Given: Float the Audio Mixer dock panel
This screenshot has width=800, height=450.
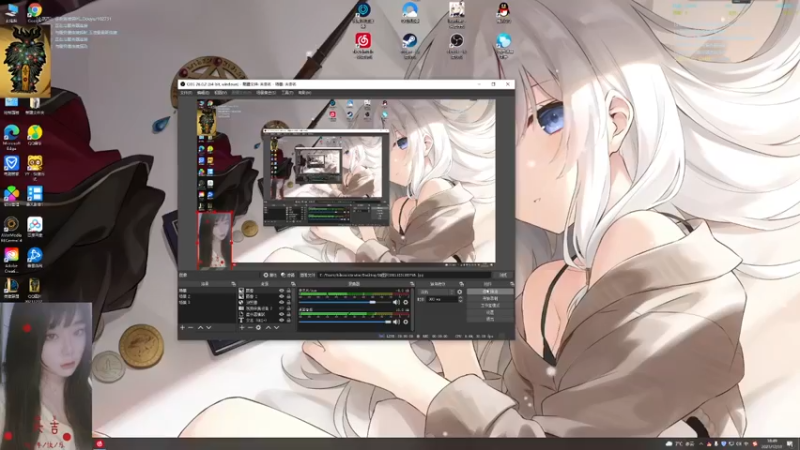Looking at the screenshot, I should point(411,284).
